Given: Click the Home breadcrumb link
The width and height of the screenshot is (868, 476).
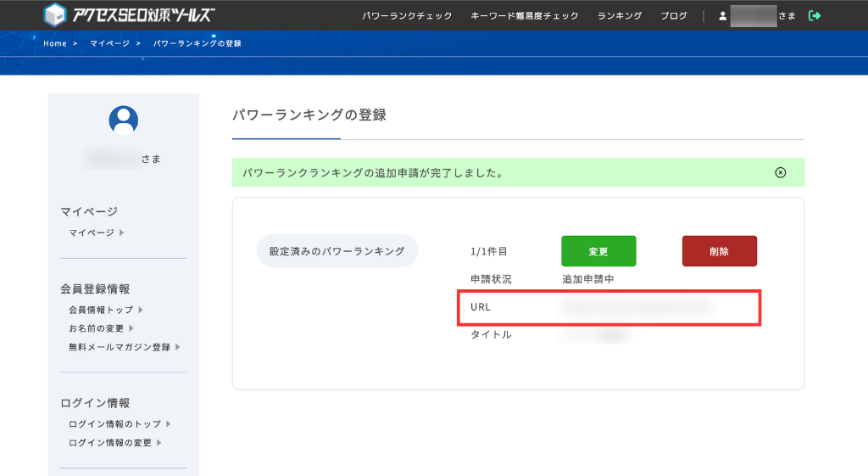Looking at the screenshot, I should tap(55, 43).
